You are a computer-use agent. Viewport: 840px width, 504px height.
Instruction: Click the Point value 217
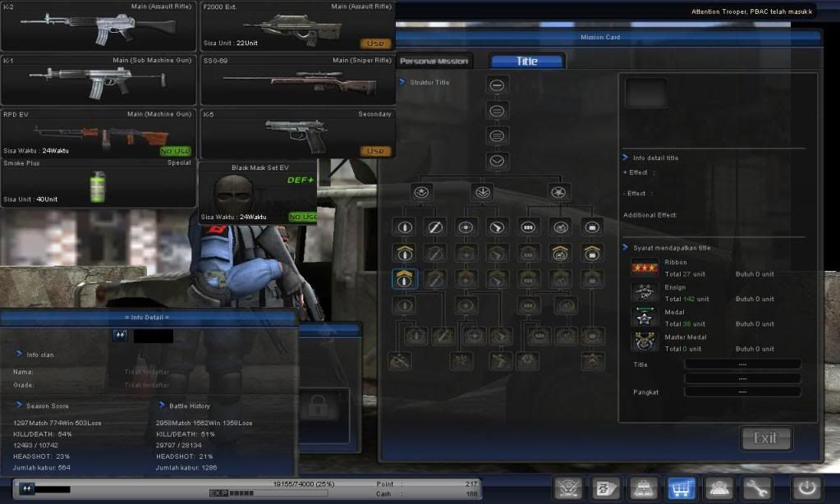point(471,483)
